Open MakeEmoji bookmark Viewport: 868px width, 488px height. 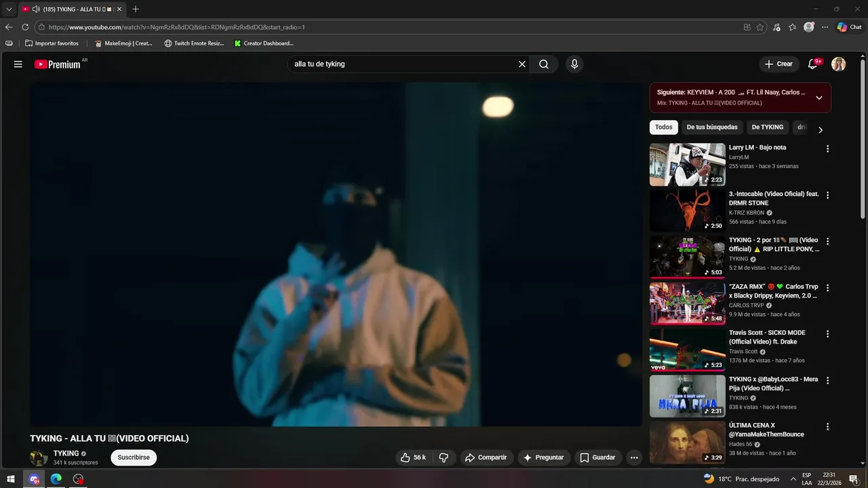[123, 43]
